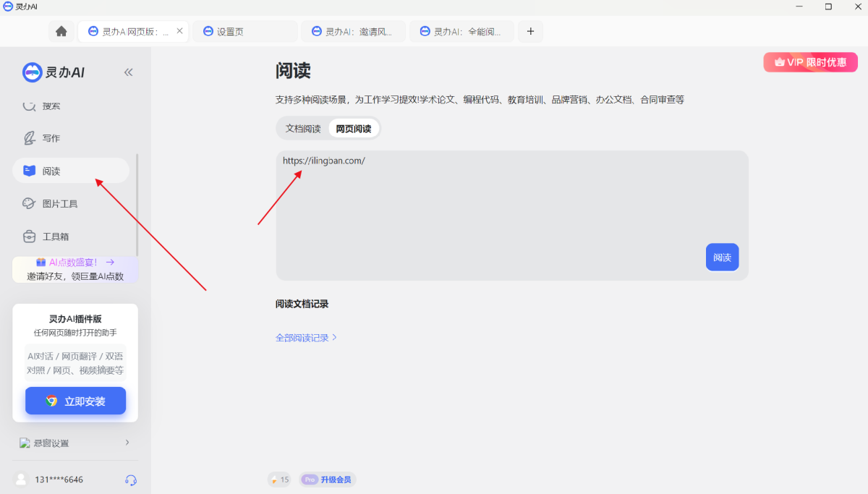Open 工具箱 toolbox in sidebar
The image size is (868, 494).
(55, 237)
